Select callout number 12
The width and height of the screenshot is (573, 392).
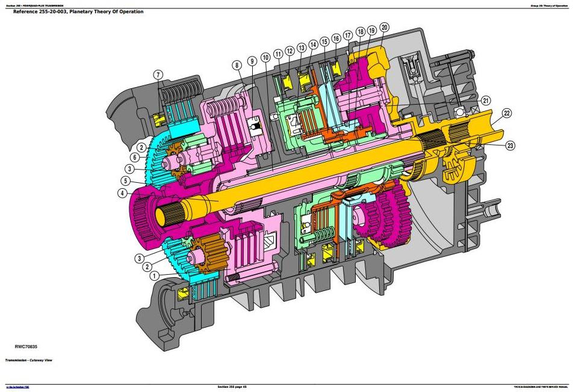point(290,51)
